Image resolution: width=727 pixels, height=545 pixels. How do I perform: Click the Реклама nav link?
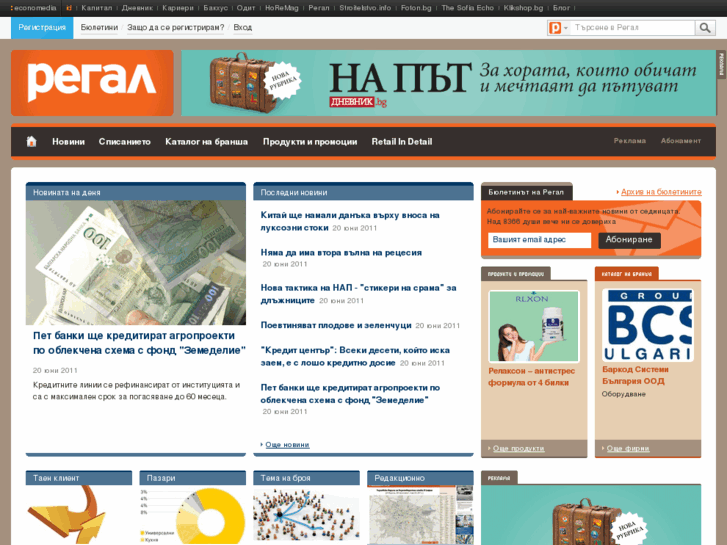coord(630,141)
